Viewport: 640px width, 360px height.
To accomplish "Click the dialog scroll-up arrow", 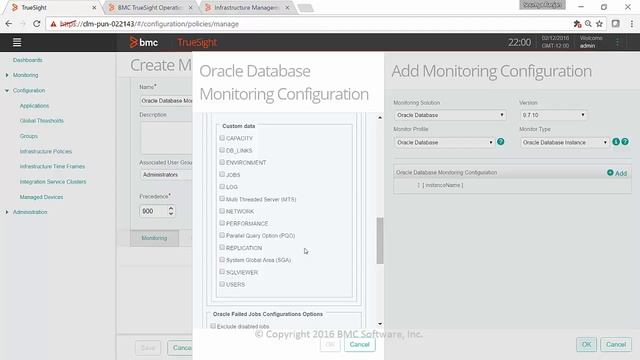I will [x=380, y=118].
